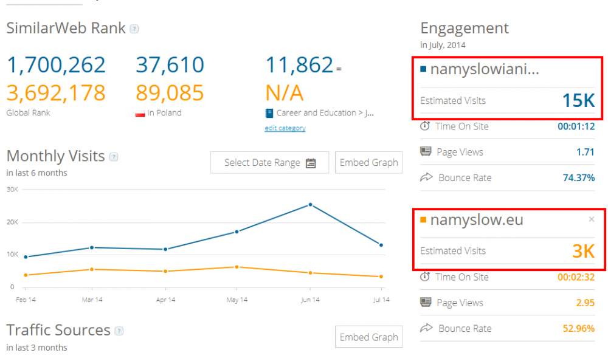Screen dimensions: 608x364
Task: Click time on site value 00:02:32
Action: [x=576, y=277]
